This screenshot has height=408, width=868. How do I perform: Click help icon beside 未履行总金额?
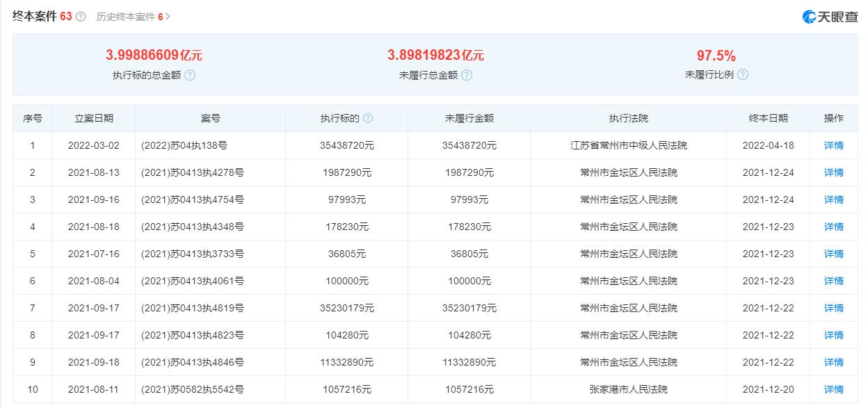tap(467, 75)
